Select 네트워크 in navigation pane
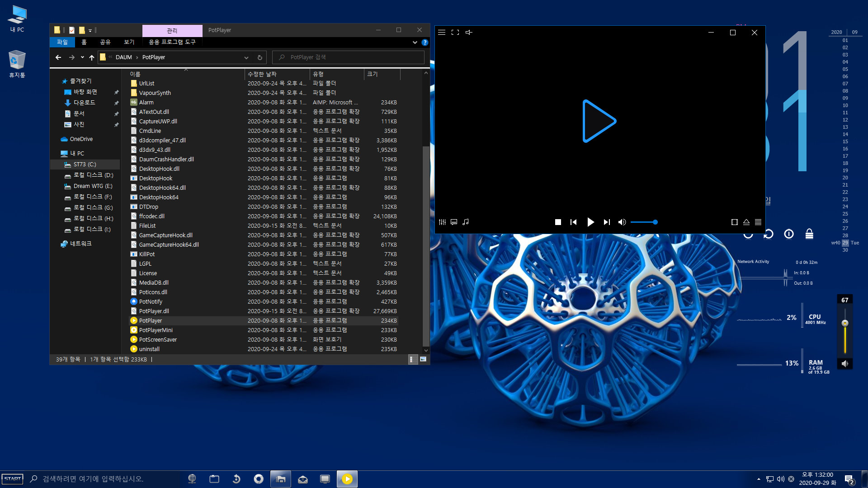 77,244
